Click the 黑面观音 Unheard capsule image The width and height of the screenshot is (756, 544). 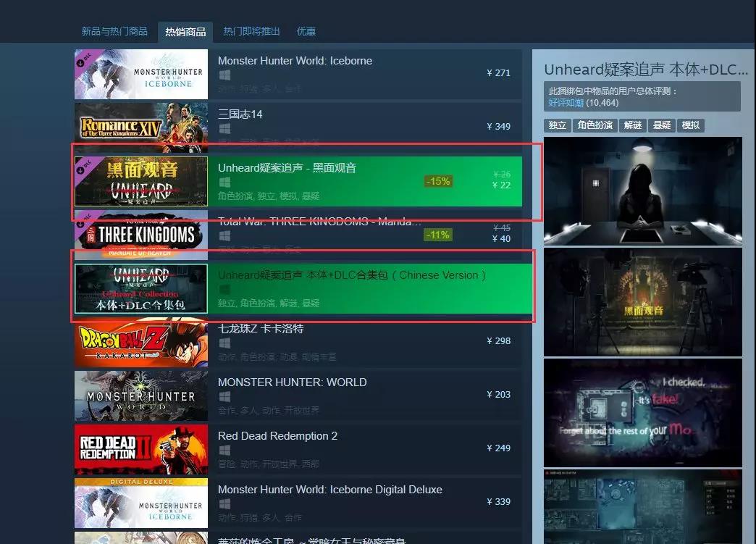click(141, 181)
